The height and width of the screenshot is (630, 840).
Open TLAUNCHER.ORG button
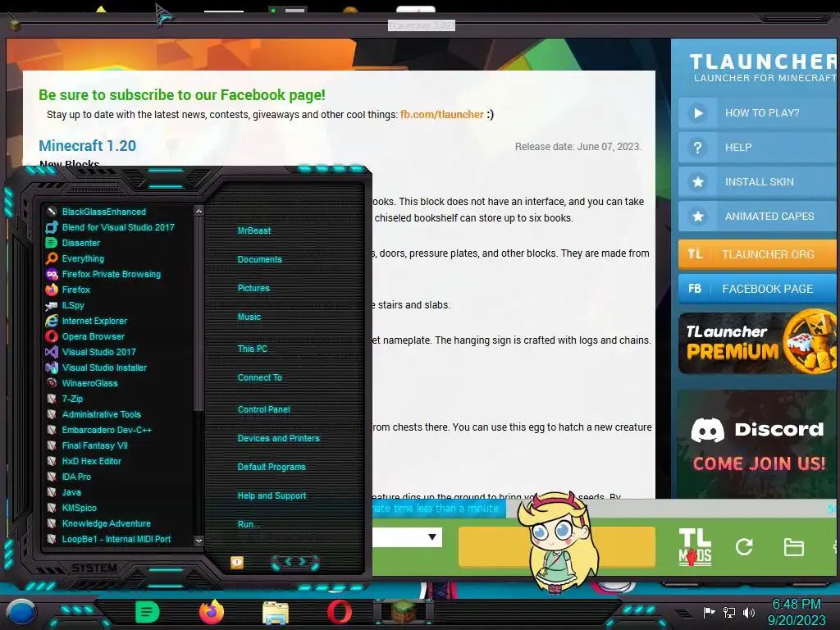click(757, 254)
